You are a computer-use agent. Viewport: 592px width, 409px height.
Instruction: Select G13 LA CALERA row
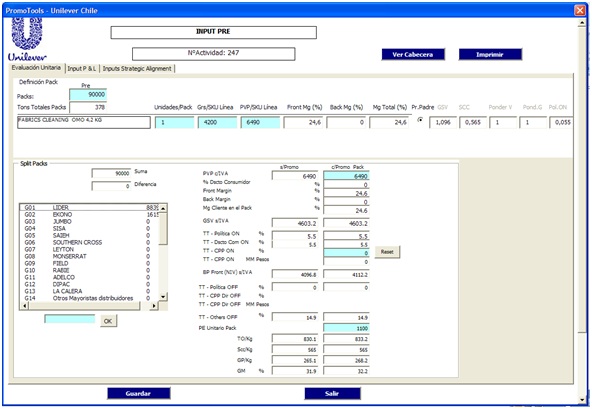pyautogui.click(x=89, y=291)
